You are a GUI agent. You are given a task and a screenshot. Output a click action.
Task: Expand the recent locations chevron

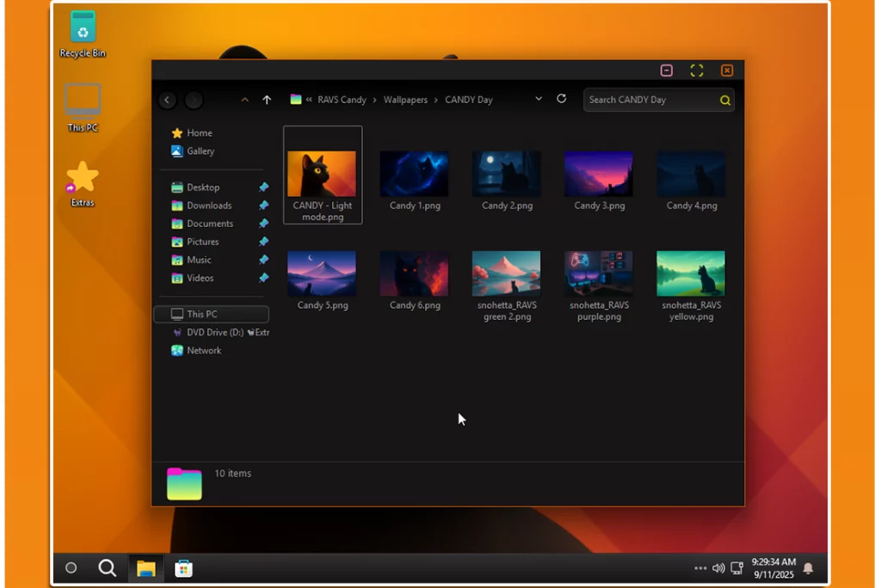(x=245, y=100)
